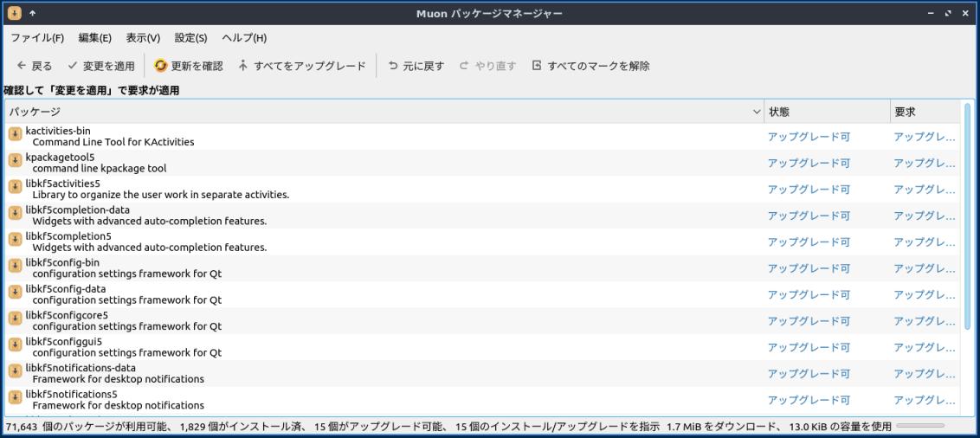Open the ヘルプ(H) menu
Image resolution: width=980 pixels, height=438 pixels.
click(x=244, y=37)
